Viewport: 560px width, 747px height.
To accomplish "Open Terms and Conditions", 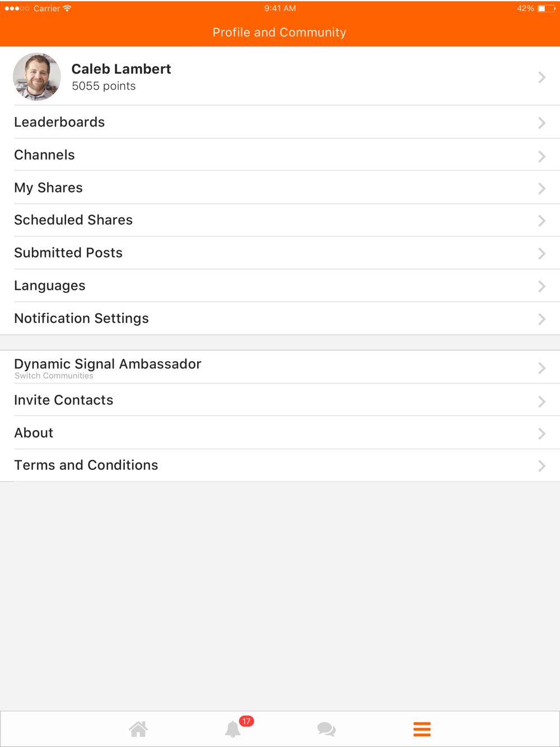I will coord(280,465).
